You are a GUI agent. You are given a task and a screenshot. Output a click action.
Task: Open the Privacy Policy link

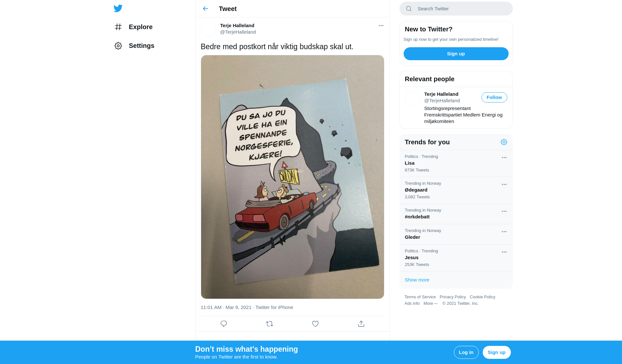click(453, 297)
